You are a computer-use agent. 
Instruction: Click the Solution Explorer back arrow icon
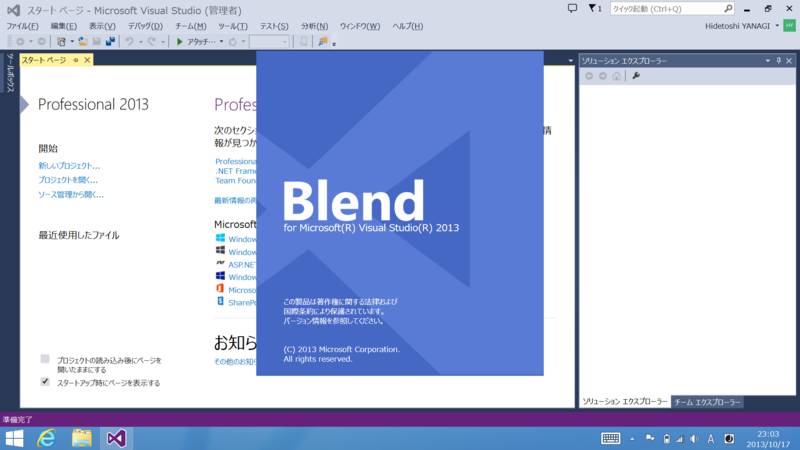tap(589, 76)
